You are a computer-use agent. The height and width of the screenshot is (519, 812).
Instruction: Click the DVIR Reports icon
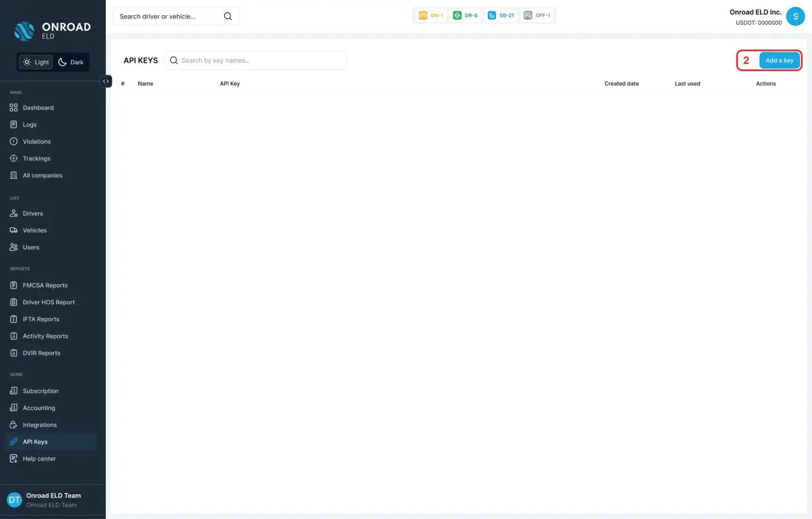(x=14, y=353)
